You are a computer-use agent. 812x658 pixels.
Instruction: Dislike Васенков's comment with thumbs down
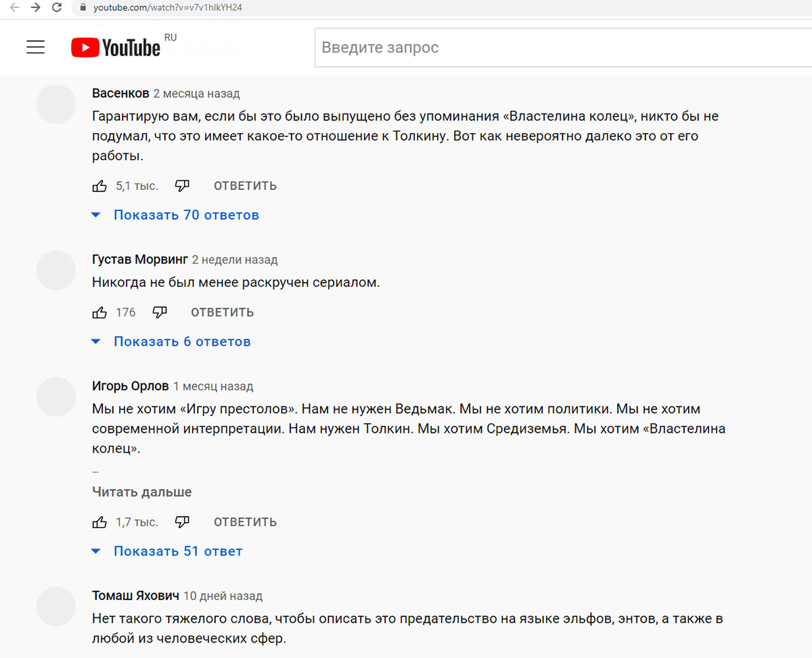182,185
